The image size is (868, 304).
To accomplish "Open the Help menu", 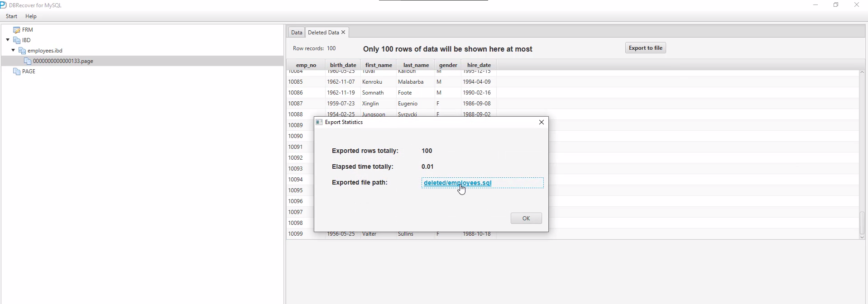I will click(x=31, y=16).
